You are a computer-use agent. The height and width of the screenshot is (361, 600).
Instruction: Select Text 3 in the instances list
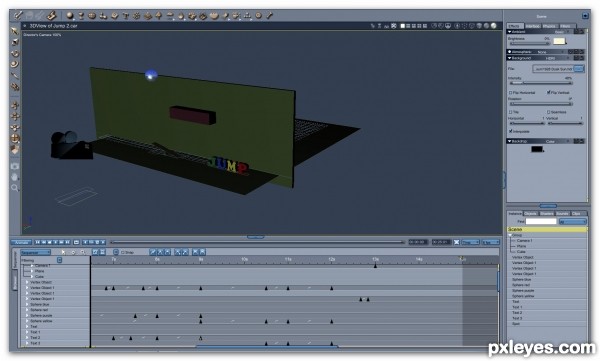pos(517,318)
